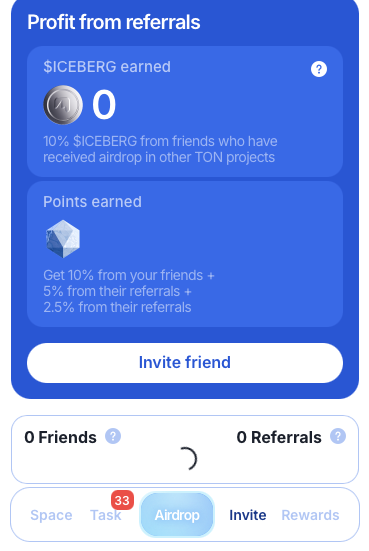Click the 0 Referrals label
This screenshot has height=551, width=369.
pyautogui.click(x=279, y=437)
